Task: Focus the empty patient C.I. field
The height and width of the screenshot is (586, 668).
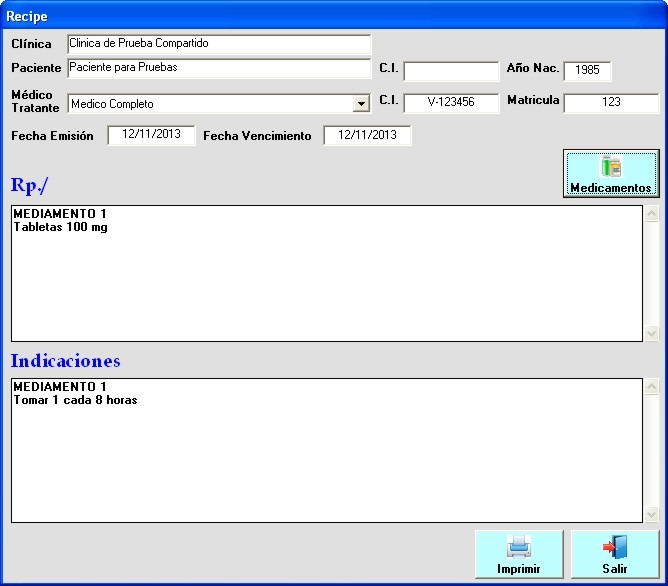Action: (451, 71)
